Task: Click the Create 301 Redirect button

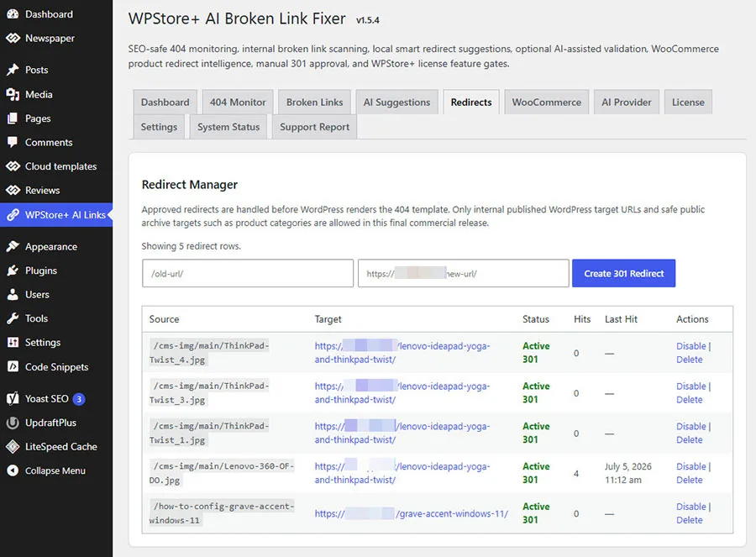Action: 623,273
